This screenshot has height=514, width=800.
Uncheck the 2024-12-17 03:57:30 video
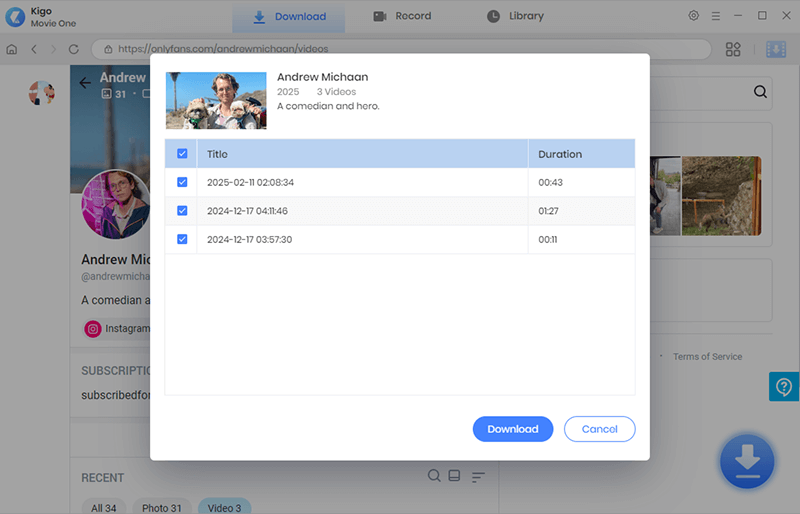tap(182, 239)
